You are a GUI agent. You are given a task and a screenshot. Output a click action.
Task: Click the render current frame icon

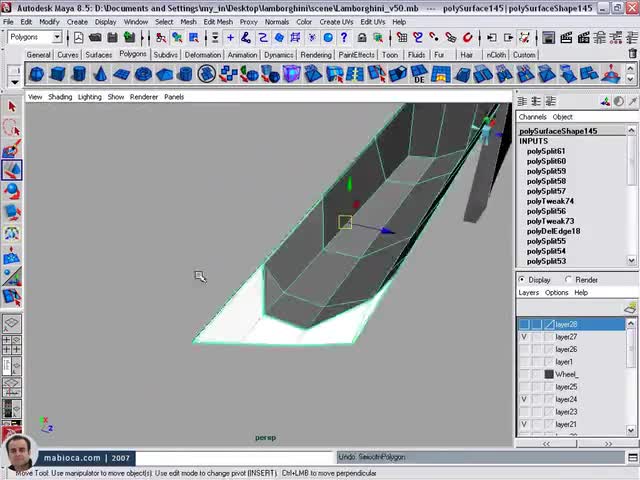tap(566, 38)
